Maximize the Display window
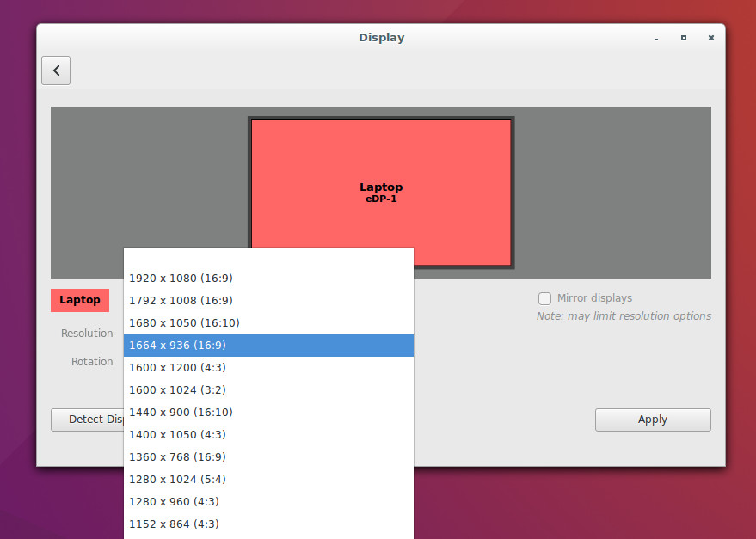Viewport: 756px width, 539px height. tap(684, 38)
